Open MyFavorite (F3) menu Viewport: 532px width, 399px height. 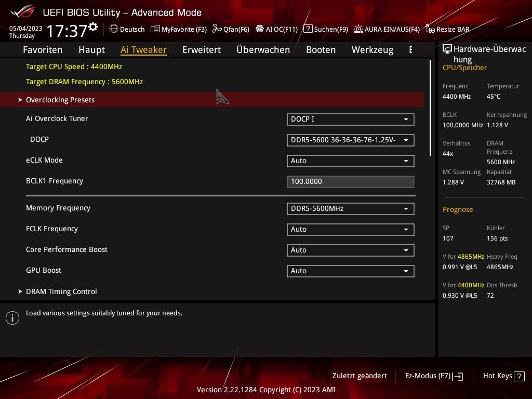(x=179, y=29)
